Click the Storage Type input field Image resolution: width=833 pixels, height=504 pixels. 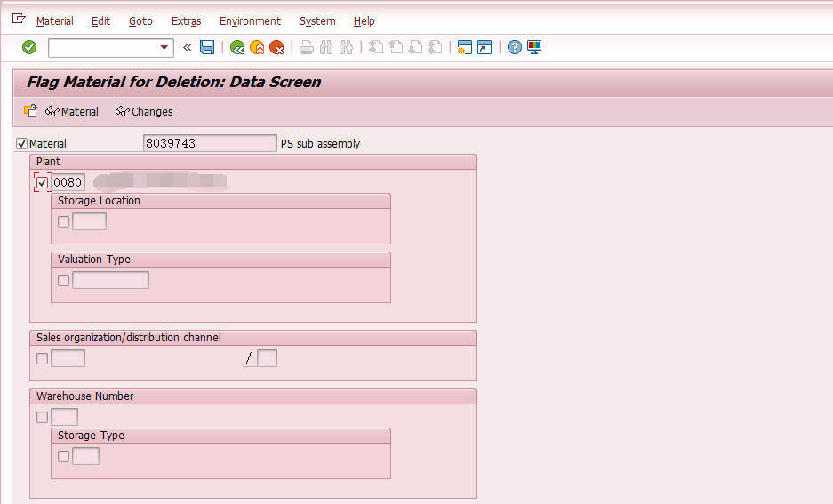click(85, 456)
